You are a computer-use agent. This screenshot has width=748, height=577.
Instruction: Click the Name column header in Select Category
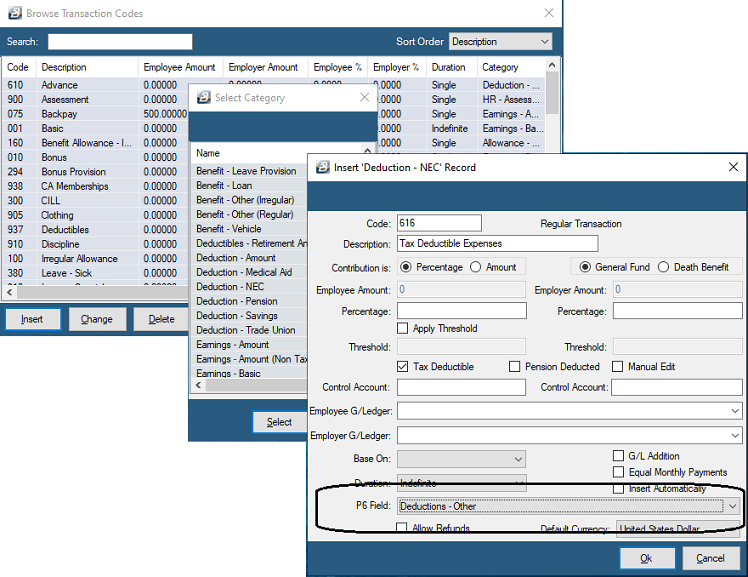208,153
